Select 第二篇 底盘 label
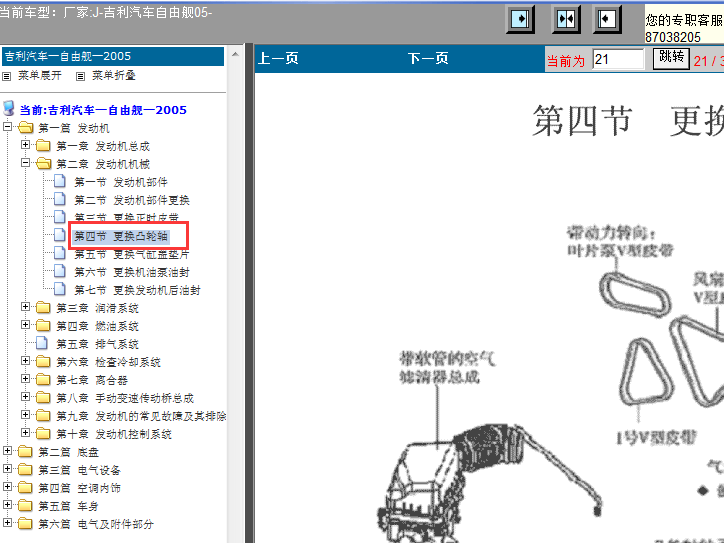Image resolution: width=724 pixels, height=543 pixels. [x=68, y=452]
